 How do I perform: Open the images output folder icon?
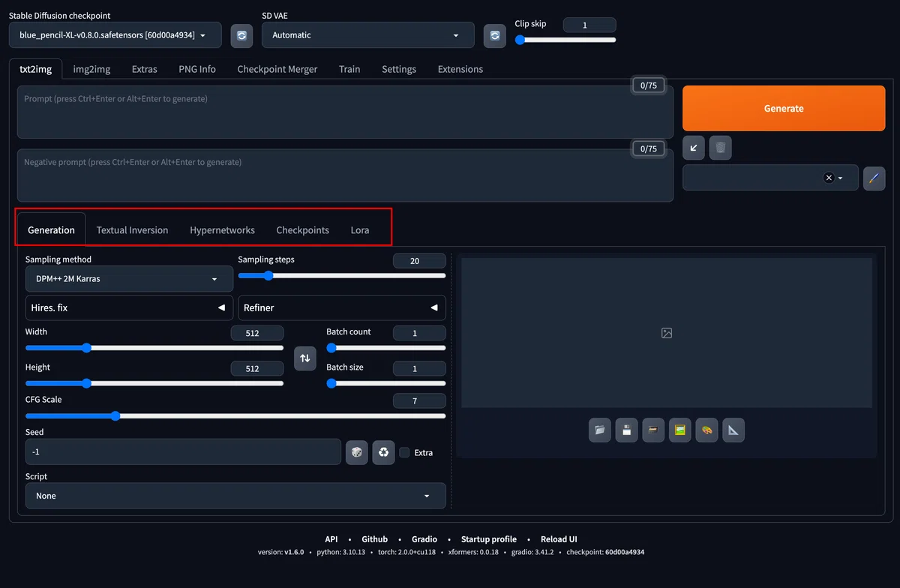tap(600, 430)
